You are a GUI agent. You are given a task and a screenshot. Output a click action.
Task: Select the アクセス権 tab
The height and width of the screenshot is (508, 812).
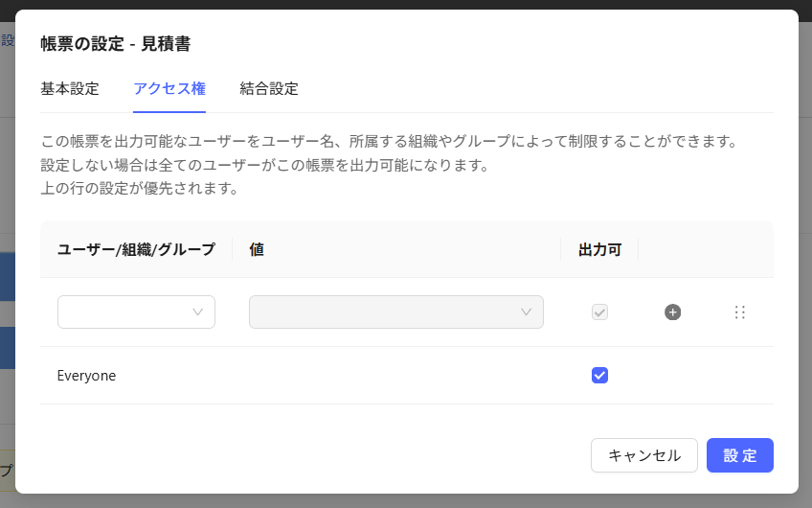coord(169,88)
